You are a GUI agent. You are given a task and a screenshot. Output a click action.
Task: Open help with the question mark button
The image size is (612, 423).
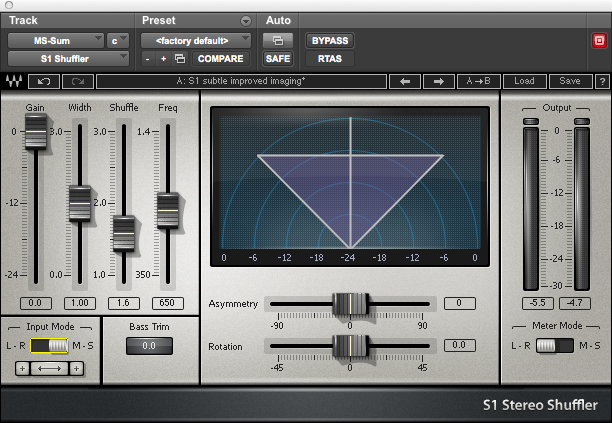click(x=602, y=82)
